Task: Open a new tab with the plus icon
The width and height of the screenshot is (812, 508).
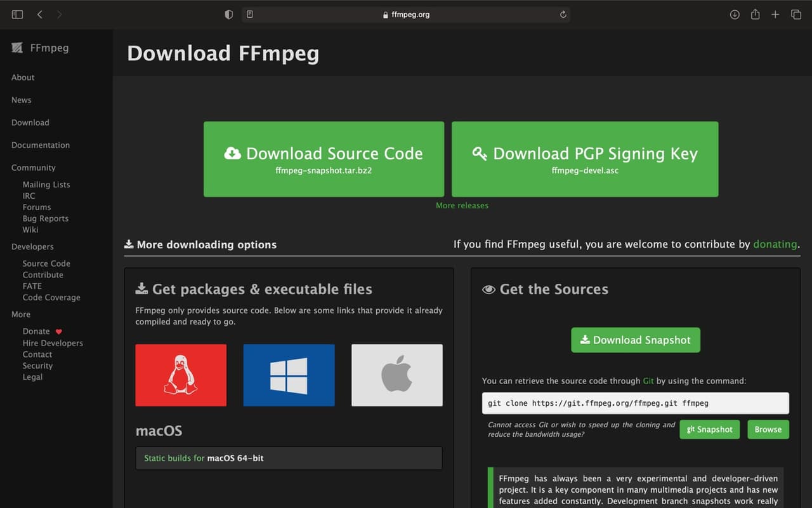Action: click(x=775, y=15)
